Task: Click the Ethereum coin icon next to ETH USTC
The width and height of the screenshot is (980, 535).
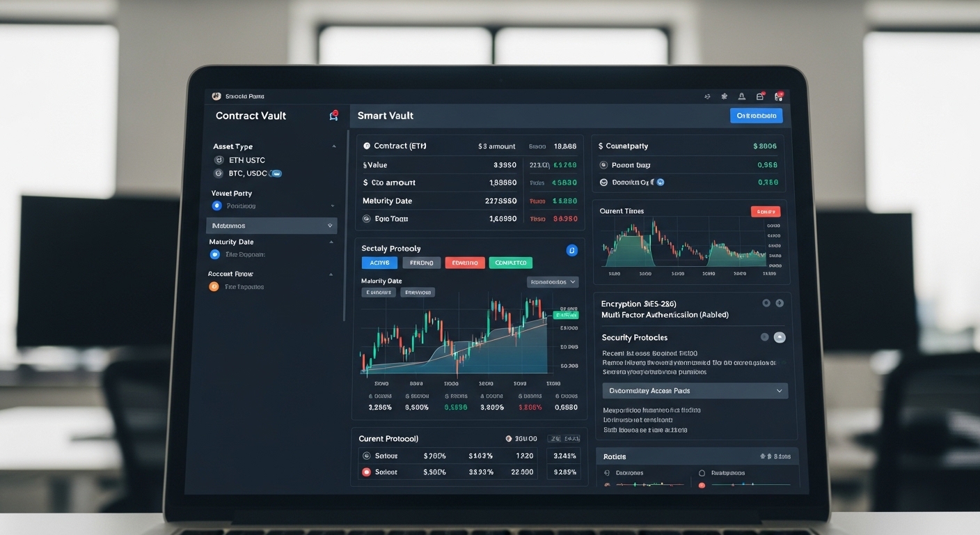Action: coord(218,160)
